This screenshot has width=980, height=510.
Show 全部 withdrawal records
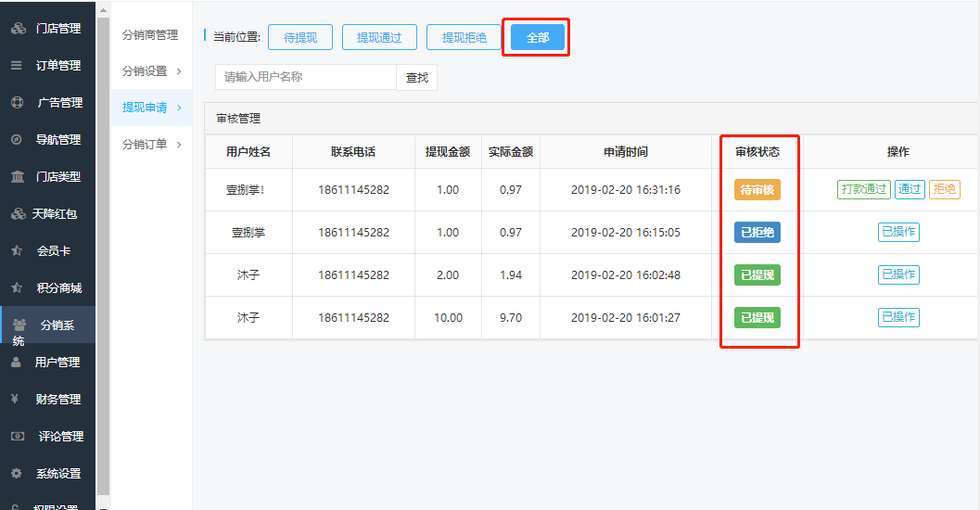point(538,37)
